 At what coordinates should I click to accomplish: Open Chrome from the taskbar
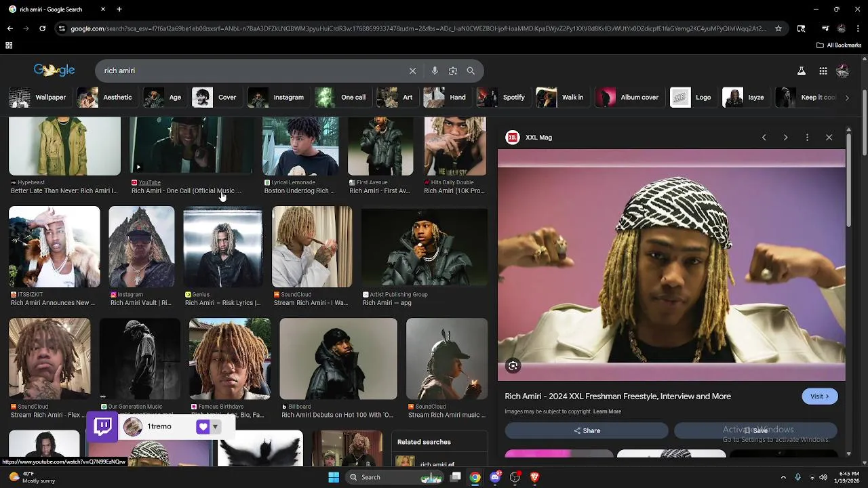[x=475, y=477]
